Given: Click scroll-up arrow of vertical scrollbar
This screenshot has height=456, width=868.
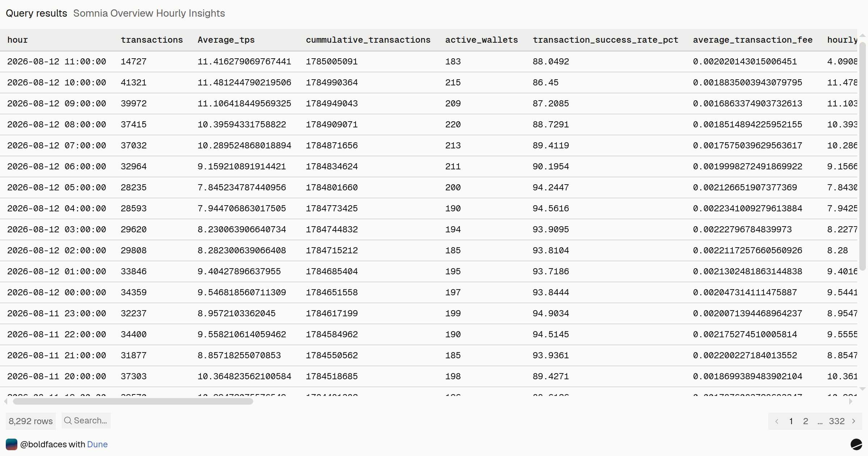Looking at the screenshot, I should click(x=863, y=35).
